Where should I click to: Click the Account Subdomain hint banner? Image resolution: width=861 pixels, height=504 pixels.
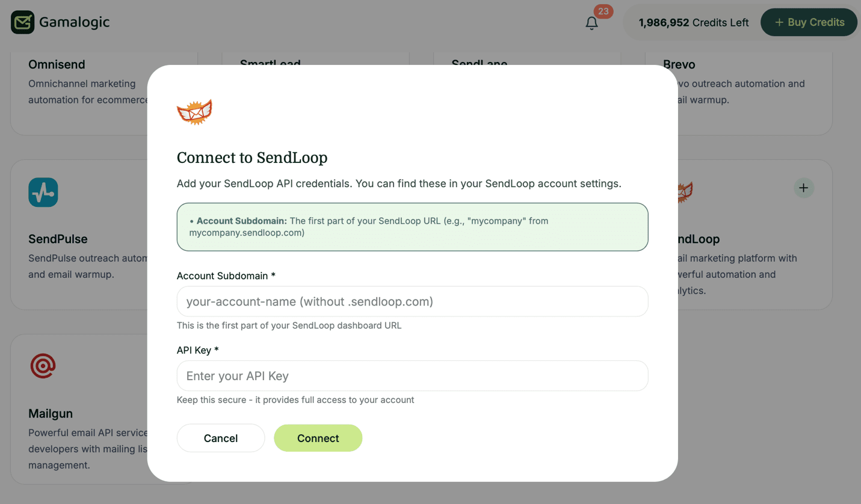point(412,227)
